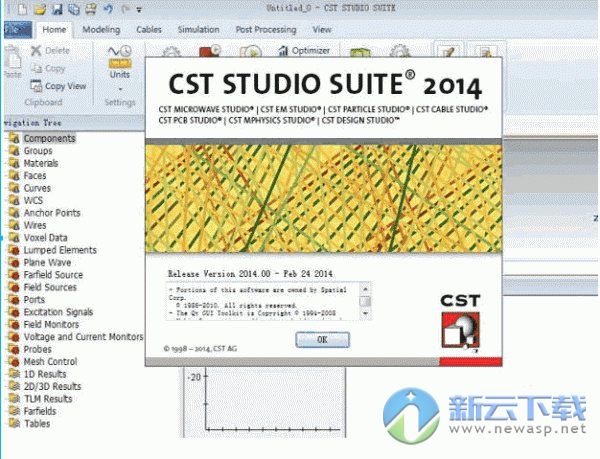Click the Field Sources folder icon
600x459 pixels.
pyautogui.click(x=14, y=288)
